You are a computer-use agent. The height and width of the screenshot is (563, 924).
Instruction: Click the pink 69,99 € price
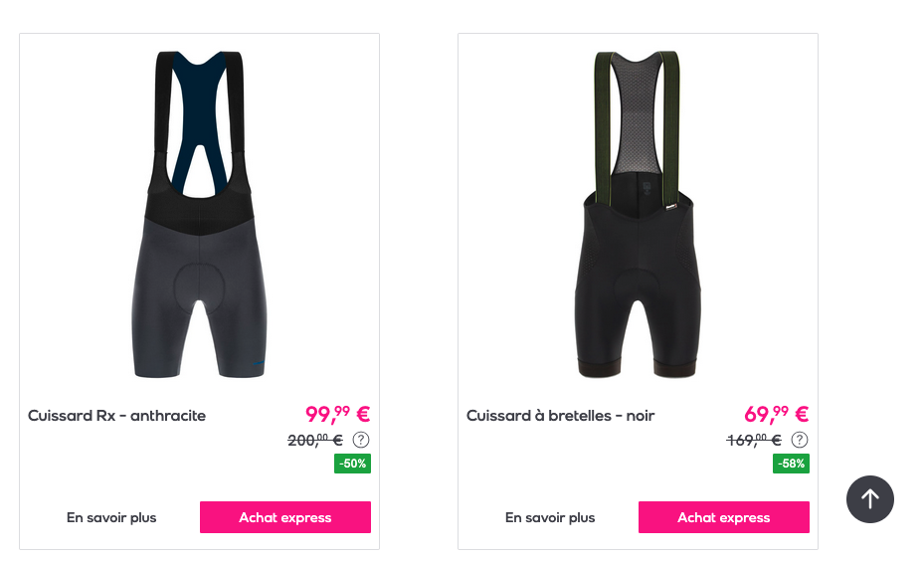[776, 414]
